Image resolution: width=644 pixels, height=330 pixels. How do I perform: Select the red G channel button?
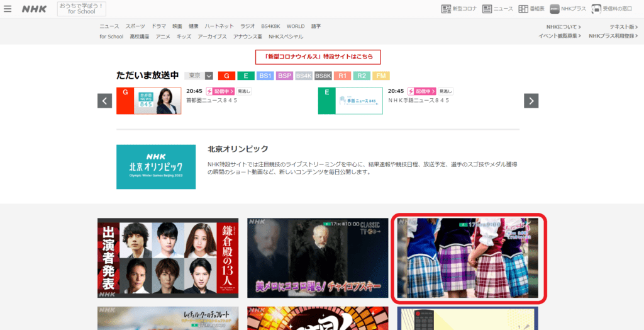(226, 76)
